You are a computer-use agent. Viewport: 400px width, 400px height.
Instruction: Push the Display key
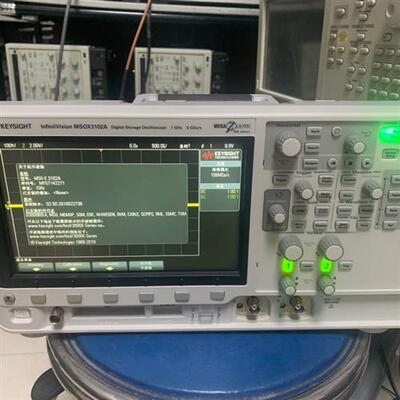click(366, 210)
